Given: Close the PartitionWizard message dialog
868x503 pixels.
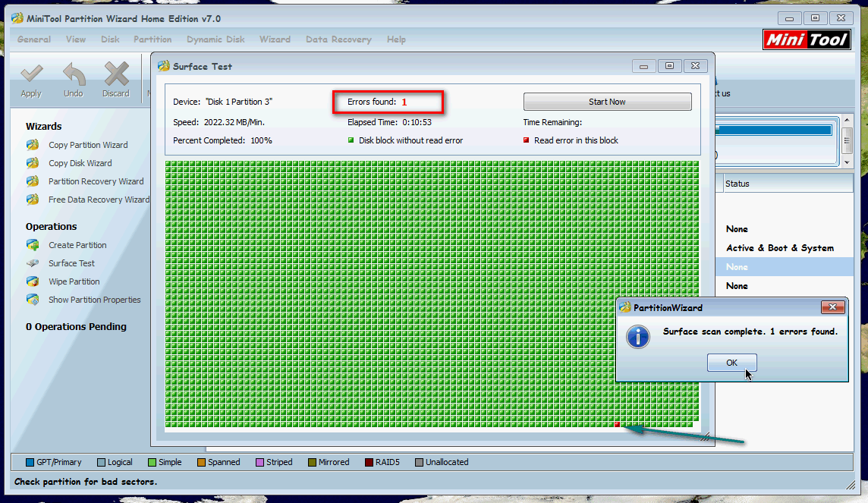Looking at the screenshot, I should click(832, 307).
